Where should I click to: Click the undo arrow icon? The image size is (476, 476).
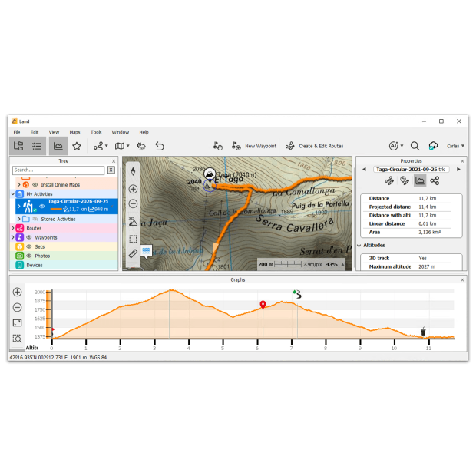(x=160, y=146)
